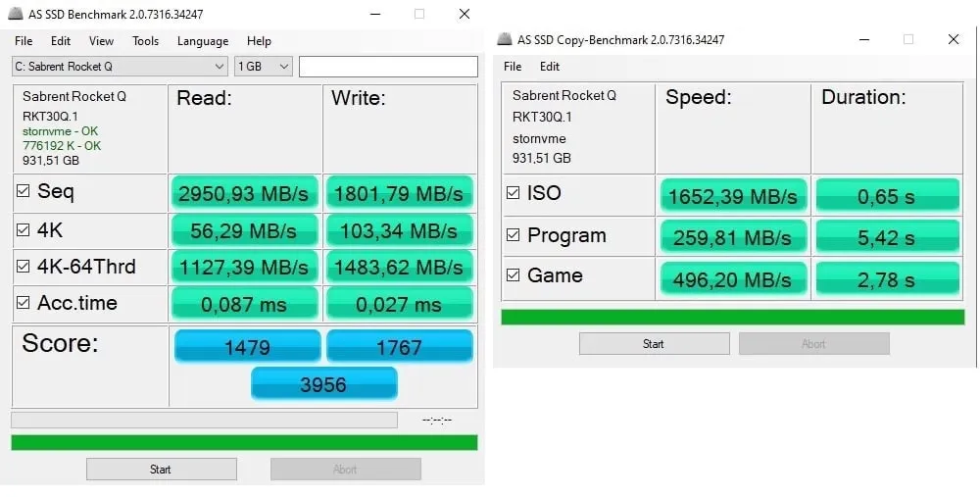Click Start button in AS SSD Benchmark window

[x=162, y=469]
